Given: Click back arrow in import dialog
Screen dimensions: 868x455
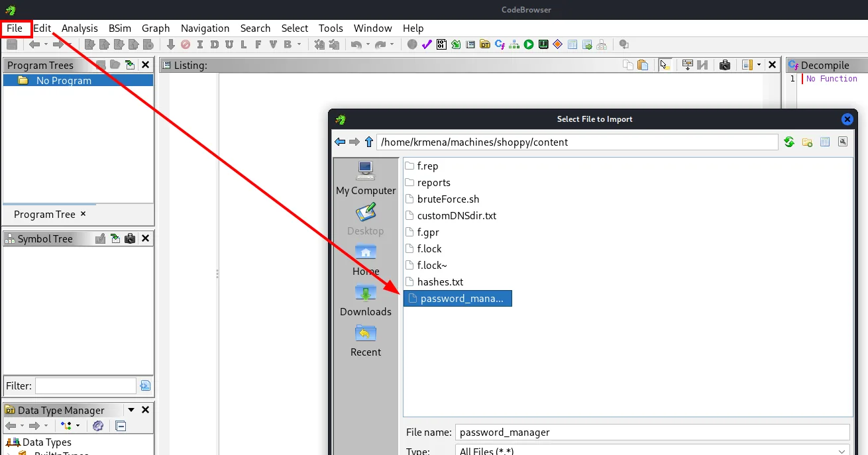Looking at the screenshot, I should click(340, 142).
